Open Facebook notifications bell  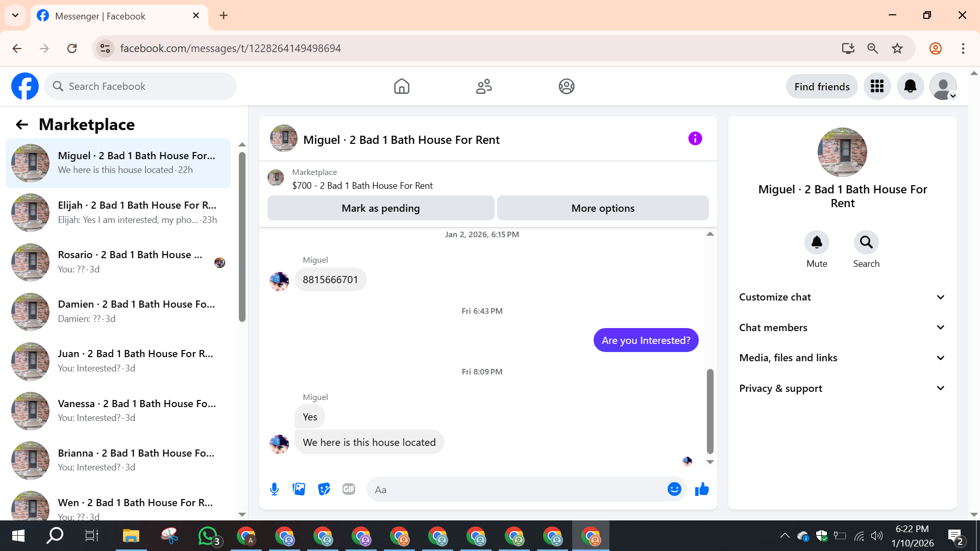point(910,86)
